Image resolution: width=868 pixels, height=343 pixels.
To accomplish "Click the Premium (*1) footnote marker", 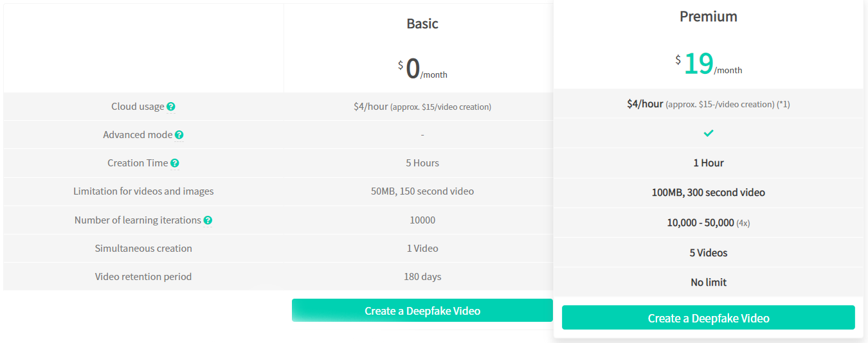I will click(783, 104).
